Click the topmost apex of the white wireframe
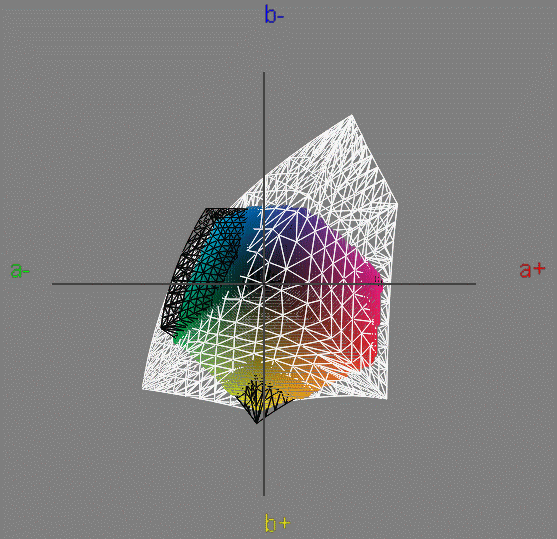Viewport: 557px width, 539px height. [x=352, y=115]
